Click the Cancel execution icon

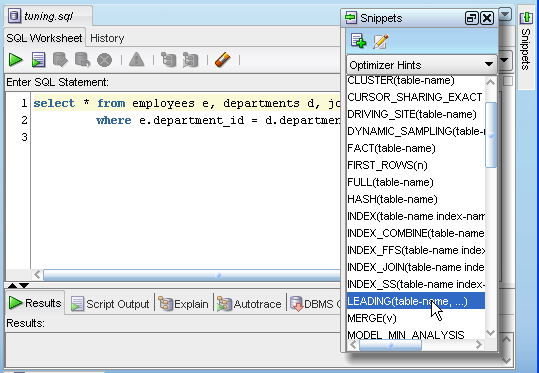coord(104,60)
